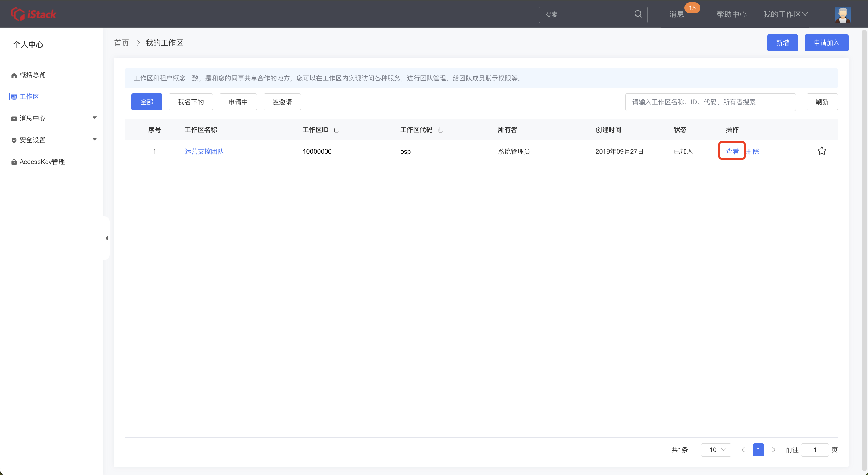Click the workspace code osp cell
Image resolution: width=868 pixels, height=475 pixels.
(x=405, y=152)
